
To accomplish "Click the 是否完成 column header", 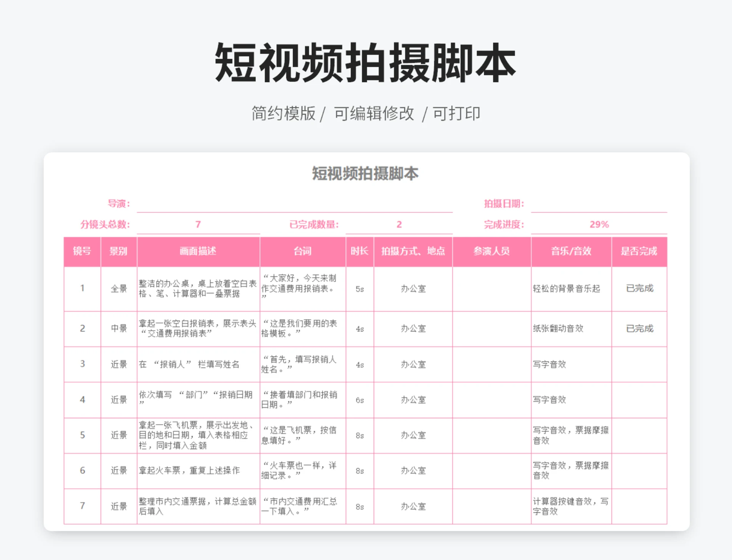I will pyautogui.click(x=640, y=251).
